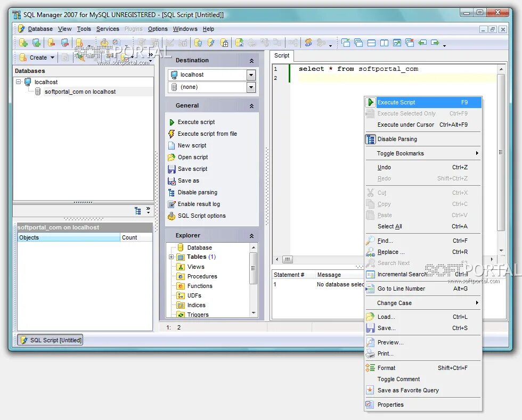
Task: Click the Replace icon in the context menu
Action: 370,252
